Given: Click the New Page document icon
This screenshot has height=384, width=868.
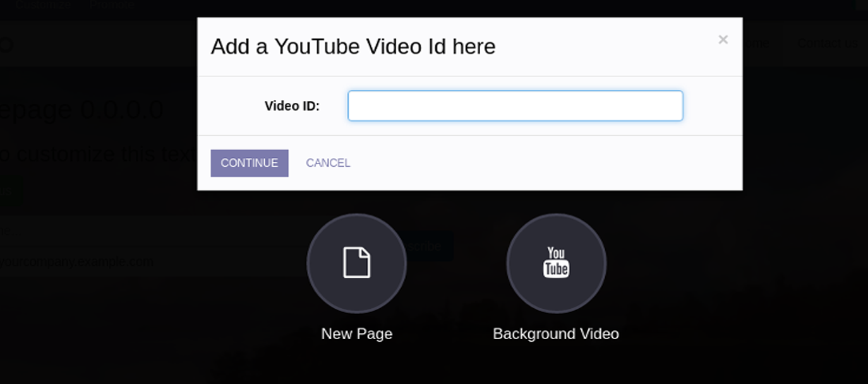Looking at the screenshot, I should 356,263.
